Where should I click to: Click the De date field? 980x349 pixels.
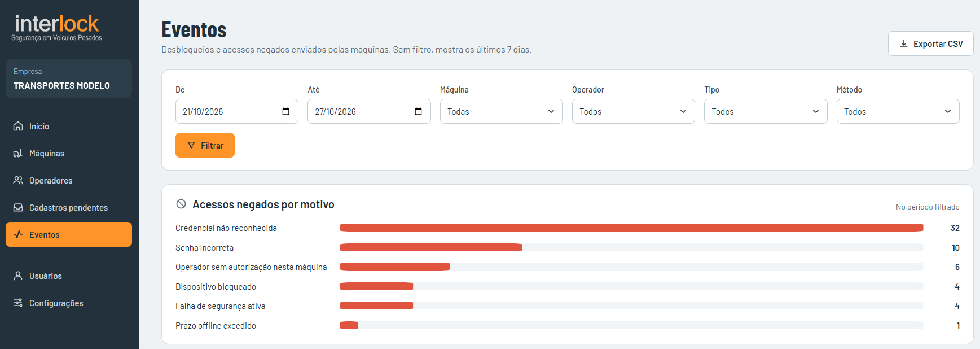point(237,111)
